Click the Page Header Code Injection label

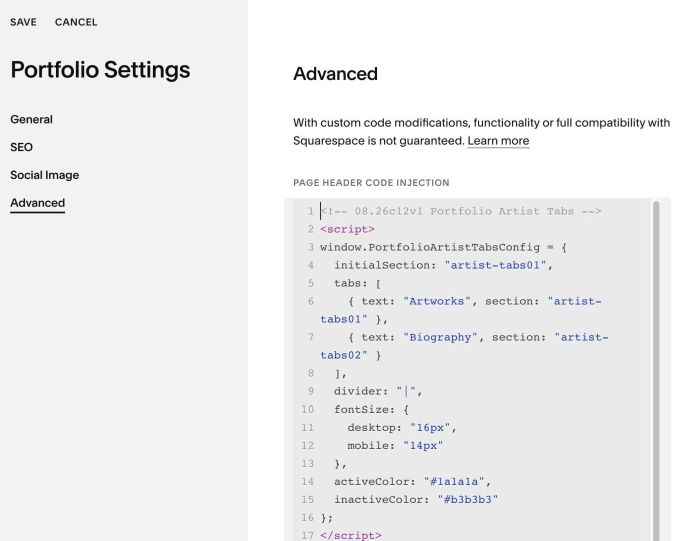point(371,183)
